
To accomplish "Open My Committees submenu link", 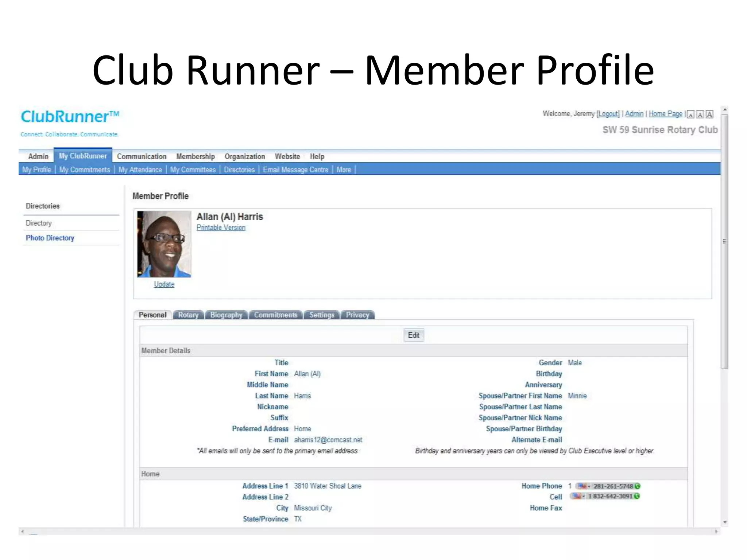I will 193,170.
